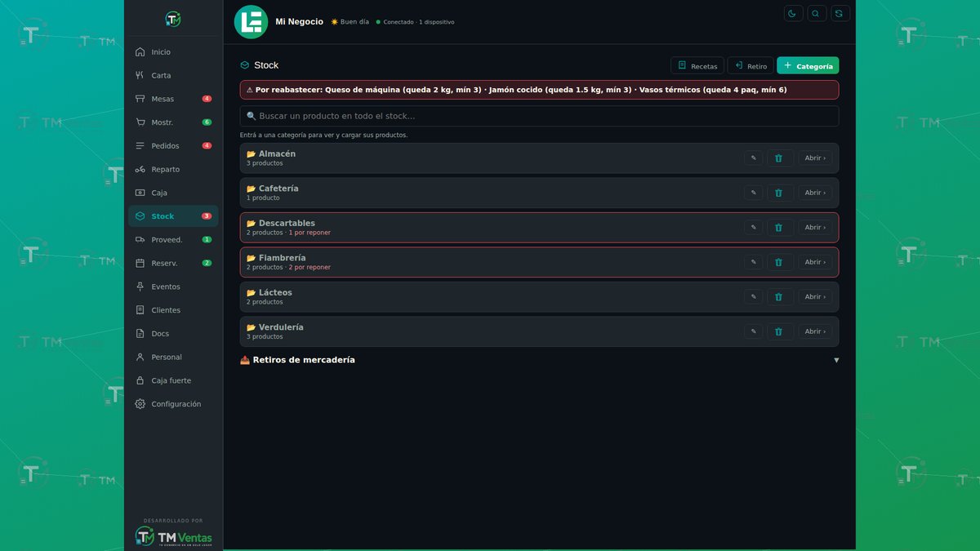Open the Carta section
980x551 pixels.
[x=173, y=76]
